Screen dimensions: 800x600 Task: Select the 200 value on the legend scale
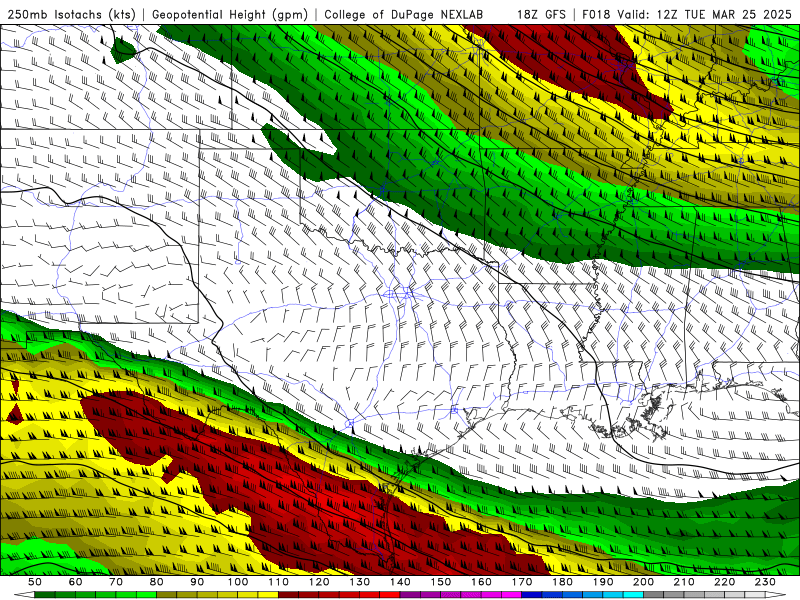tap(643, 582)
